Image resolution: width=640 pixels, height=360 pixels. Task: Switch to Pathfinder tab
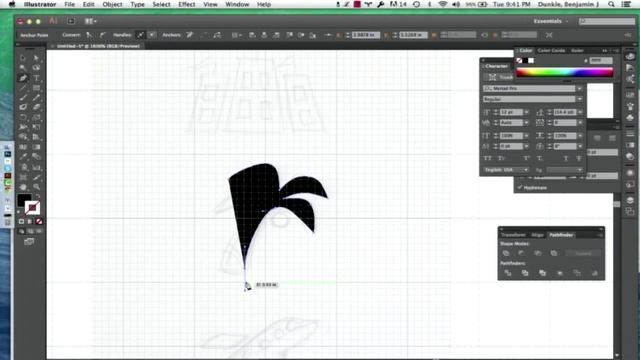pyautogui.click(x=561, y=235)
